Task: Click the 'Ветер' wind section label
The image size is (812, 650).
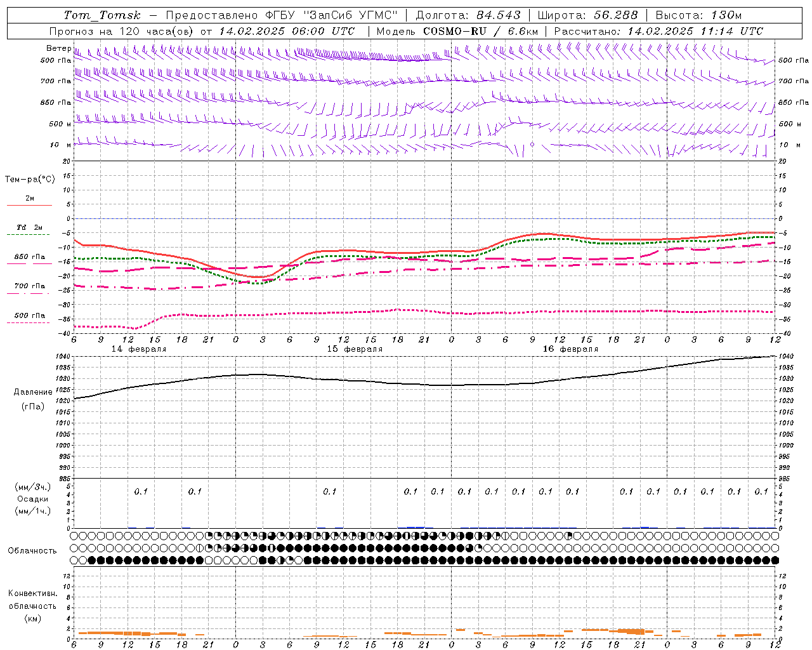Action: coord(58,48)
